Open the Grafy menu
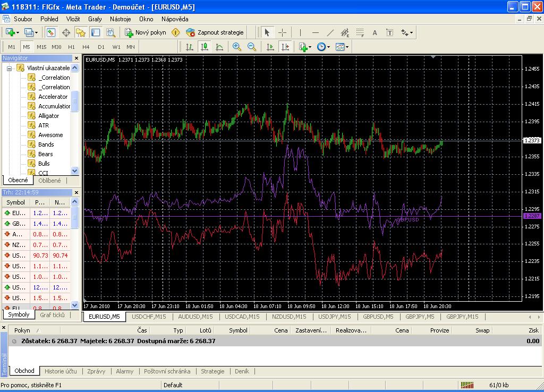The width and height of the screenshot is (544, 392). 95,19
